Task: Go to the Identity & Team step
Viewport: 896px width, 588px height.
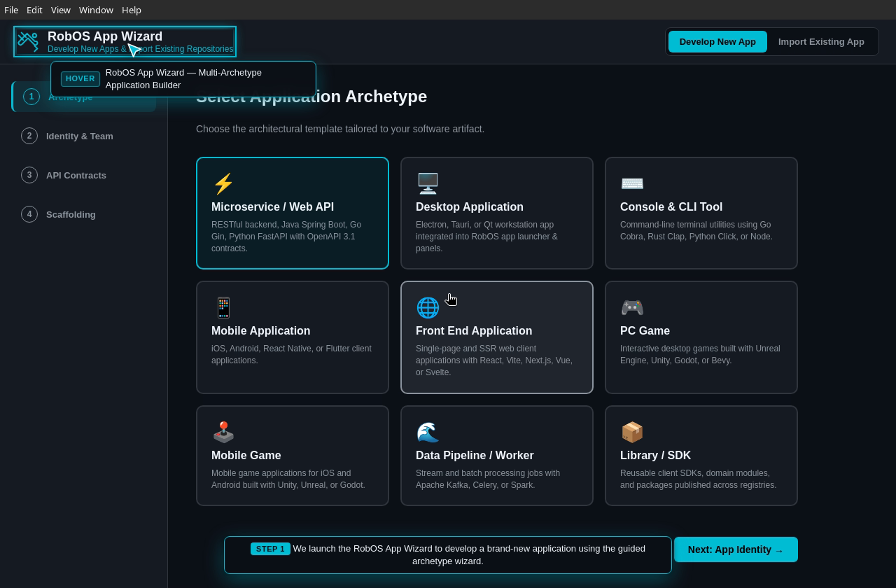Action: coord(83,136)
